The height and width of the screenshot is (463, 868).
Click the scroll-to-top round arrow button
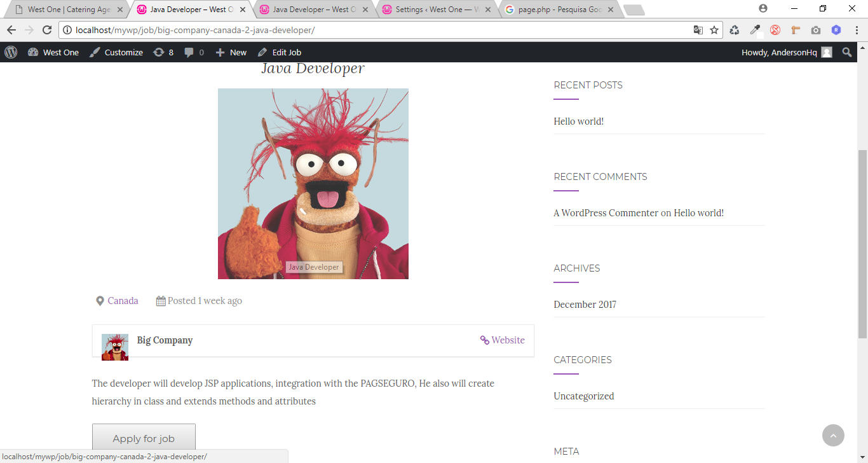(x=833, y=436)
